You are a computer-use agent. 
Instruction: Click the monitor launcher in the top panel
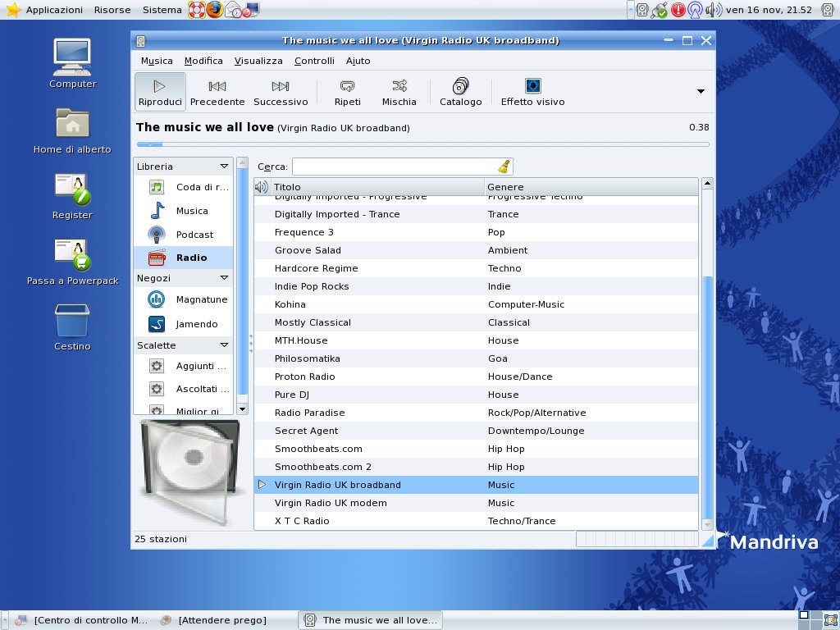(x=251, y=10)
